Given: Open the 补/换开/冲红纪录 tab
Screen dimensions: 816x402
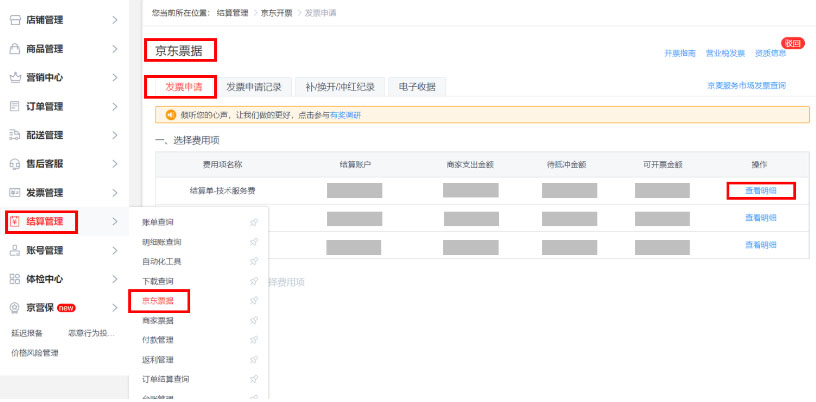Looking at the screenshot, I should (x=340, y=87).
